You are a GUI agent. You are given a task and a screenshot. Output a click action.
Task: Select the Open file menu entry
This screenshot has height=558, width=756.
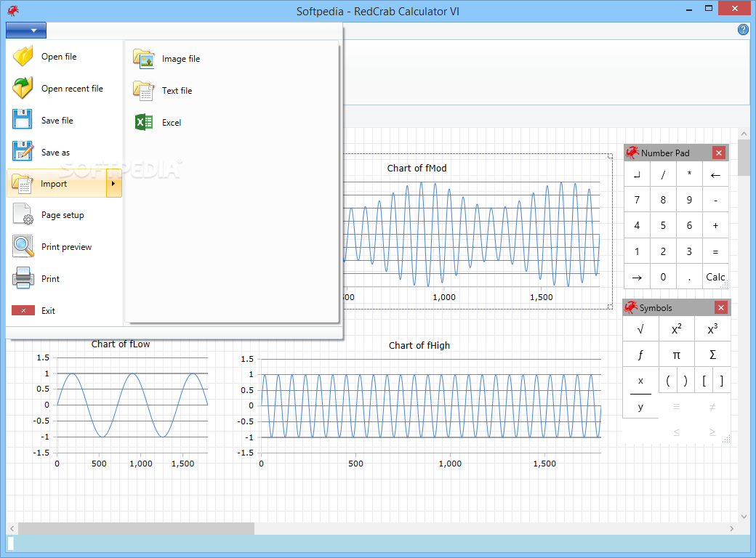pyautogui.click(x=65, y=57)
